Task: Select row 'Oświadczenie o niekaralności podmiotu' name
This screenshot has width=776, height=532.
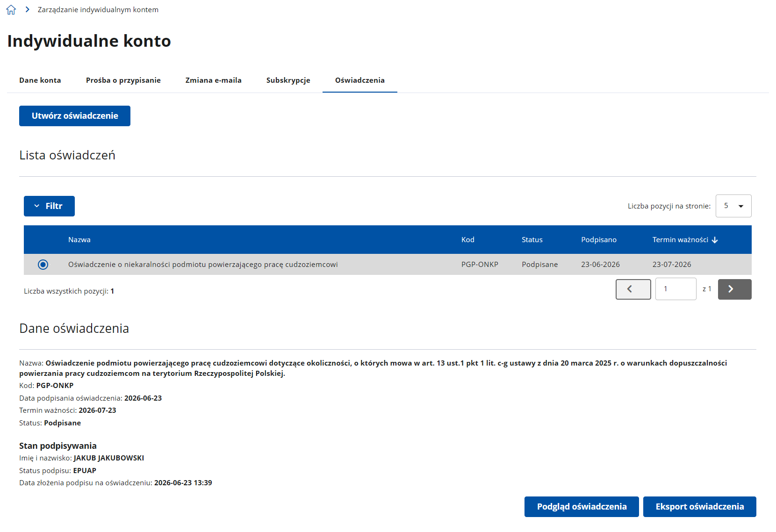Action: (x=203, y=265)
